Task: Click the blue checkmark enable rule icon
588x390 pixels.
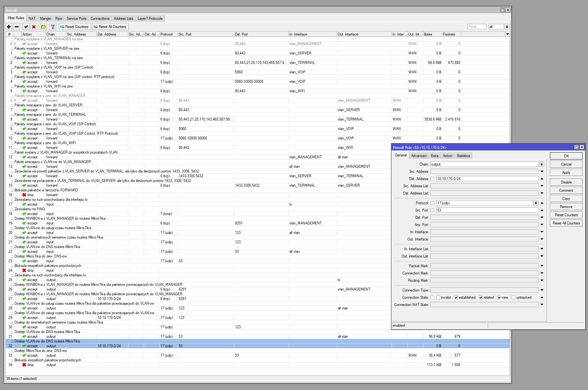Action: (26, 27)
